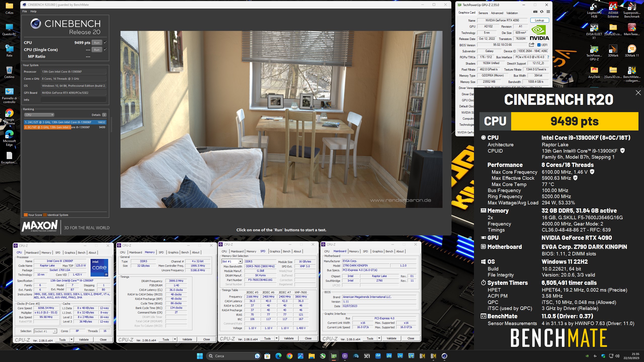644x362 pixels.
Task: Open the Pannello di controllo desktop icon
Action: point(9,96)
